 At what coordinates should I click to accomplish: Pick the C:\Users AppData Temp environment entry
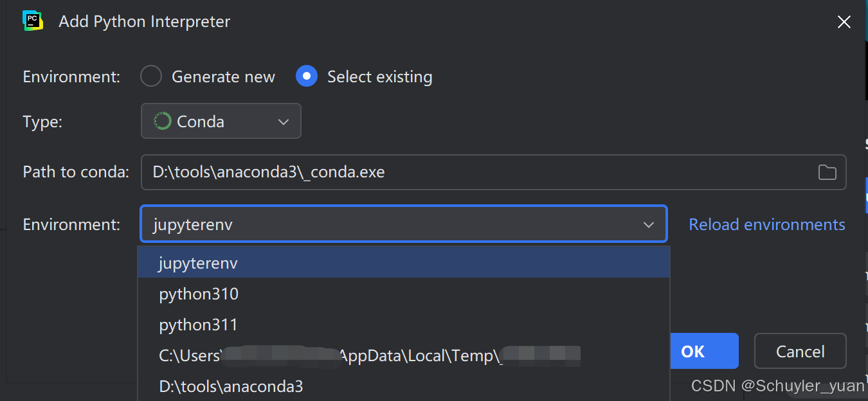point(404,355)
